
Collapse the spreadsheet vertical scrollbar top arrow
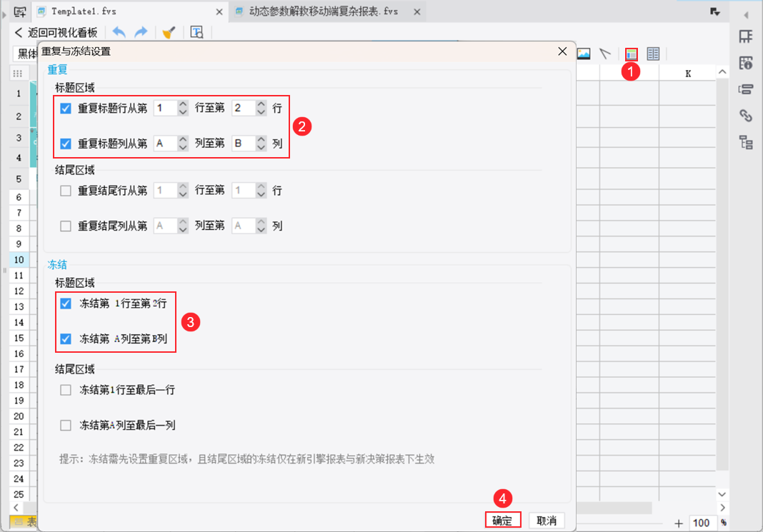point(722,71)
